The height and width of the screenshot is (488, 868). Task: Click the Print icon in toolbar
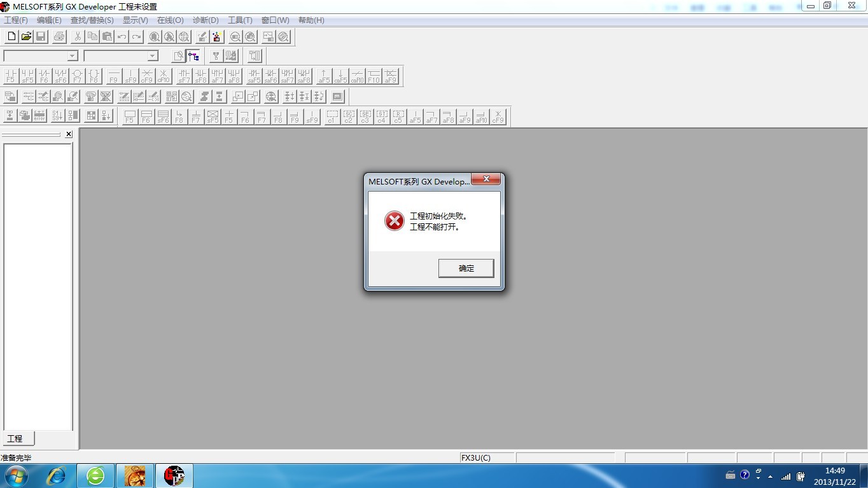(x=59, y=37)
